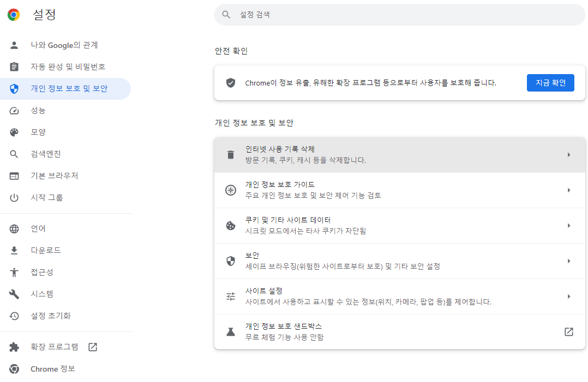Expand the arrow for 개인 정보 보호 가이드
The image size is (588, 382).
click(569, 190)
